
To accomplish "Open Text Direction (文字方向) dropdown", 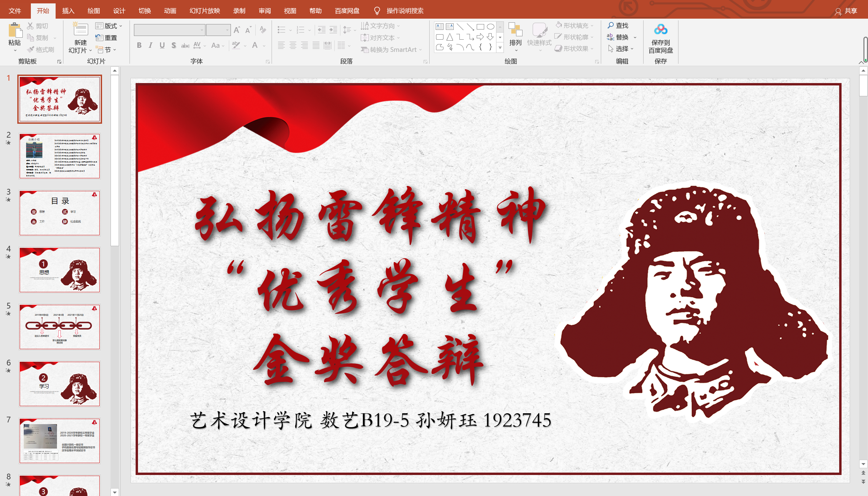I will 380,26.
